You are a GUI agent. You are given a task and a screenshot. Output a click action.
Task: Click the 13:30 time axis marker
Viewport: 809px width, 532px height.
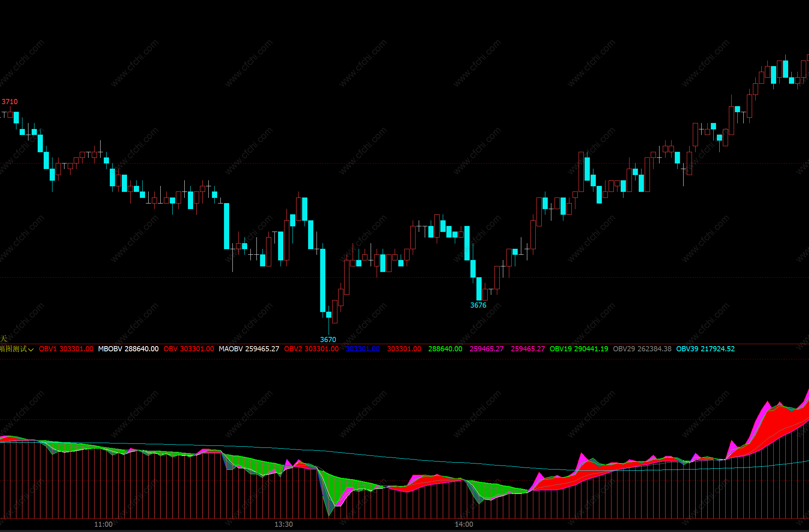pyautogui.click(x=284, y=524)
